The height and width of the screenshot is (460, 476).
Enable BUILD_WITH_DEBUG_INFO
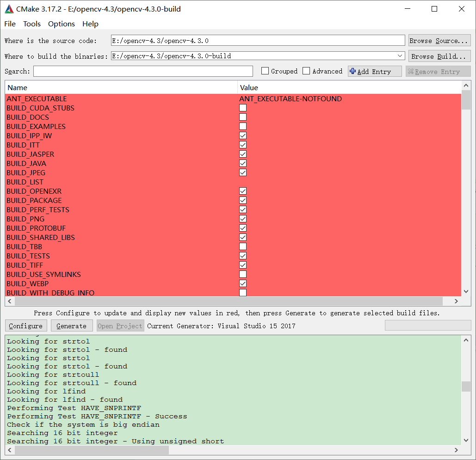pyautogui.click(x=243, y=293)
